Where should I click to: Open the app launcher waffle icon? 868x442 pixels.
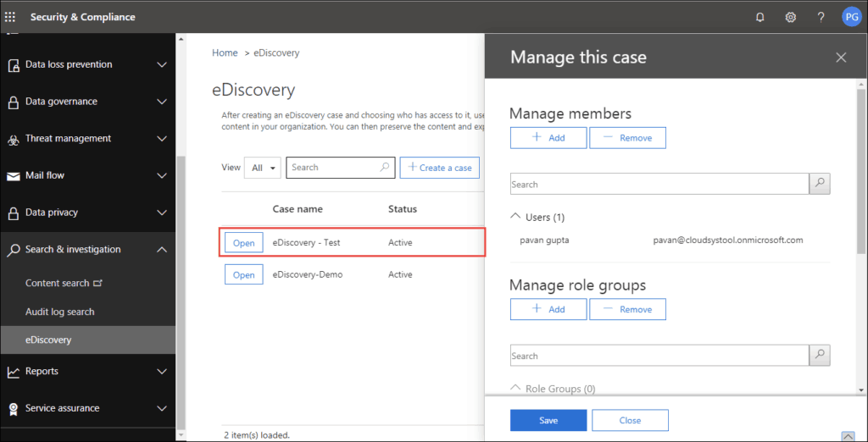coord(10,17)
